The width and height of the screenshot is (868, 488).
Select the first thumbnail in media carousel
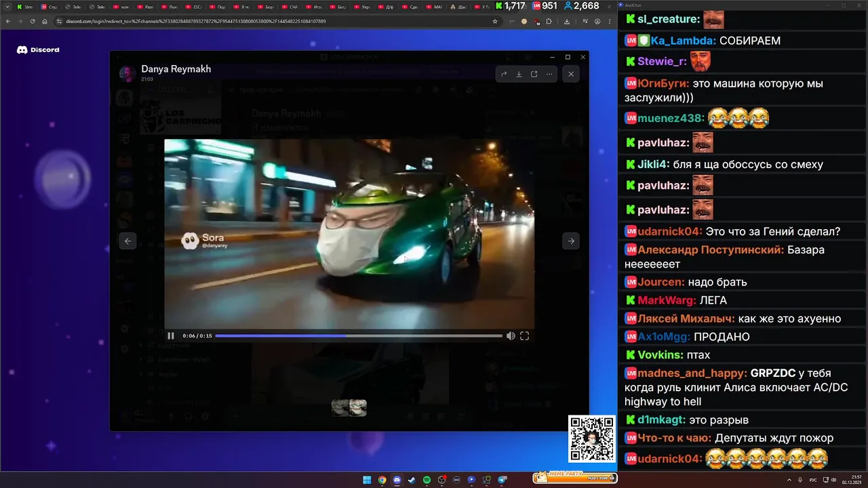click(340, 407)
